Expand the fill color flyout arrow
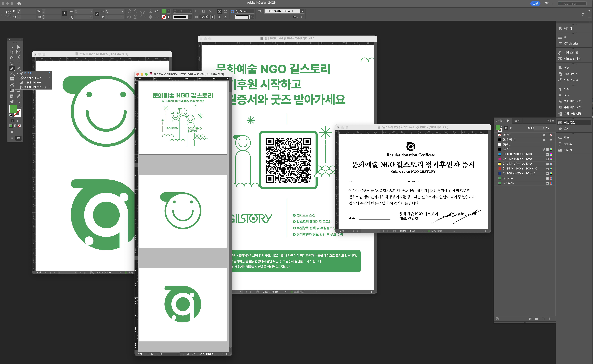 [169, 11]
